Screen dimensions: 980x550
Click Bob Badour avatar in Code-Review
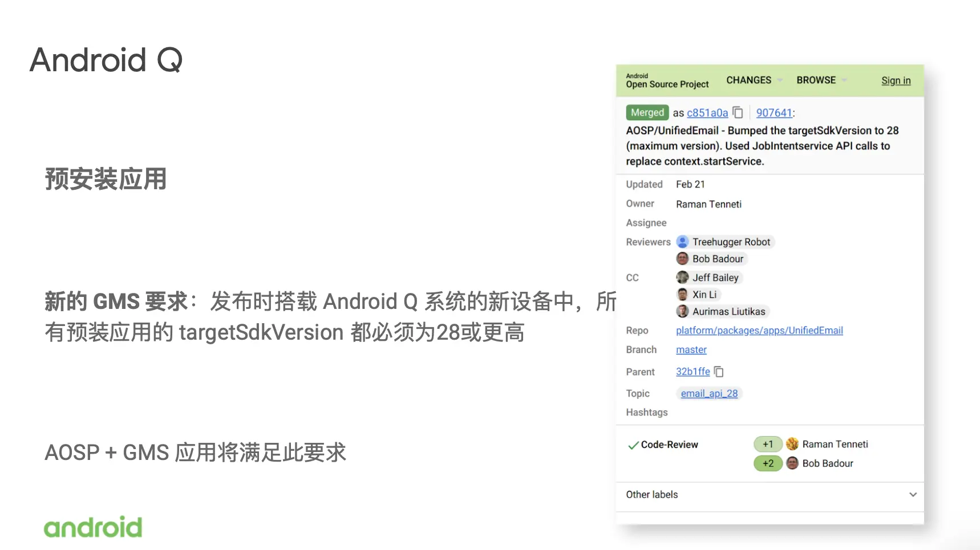coord(792,463)
